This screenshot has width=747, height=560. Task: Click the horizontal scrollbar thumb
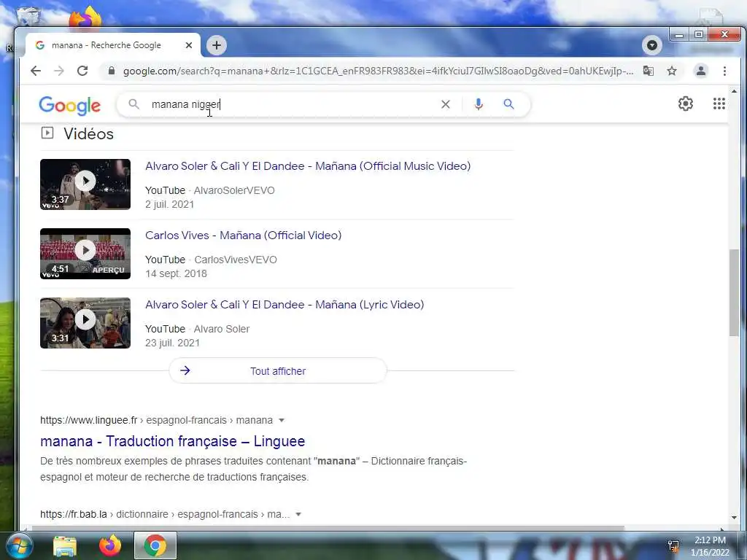click(x=328, y=528)
